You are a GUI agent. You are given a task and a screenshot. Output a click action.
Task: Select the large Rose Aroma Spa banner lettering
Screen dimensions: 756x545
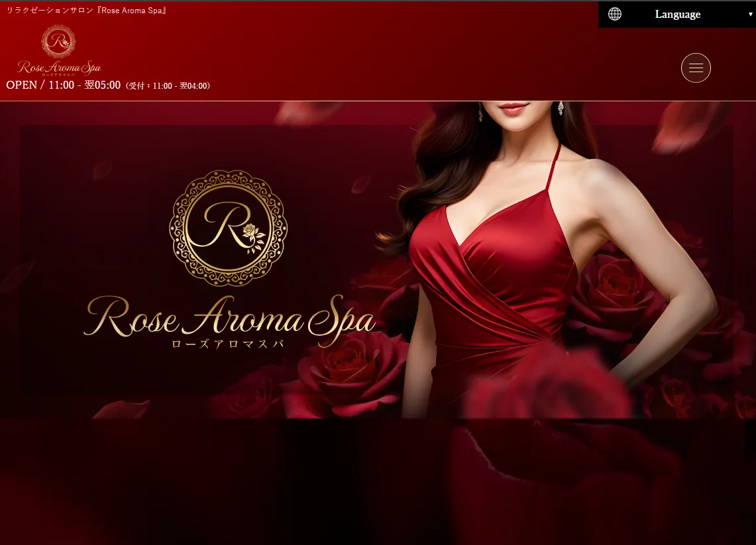point(229,318)
